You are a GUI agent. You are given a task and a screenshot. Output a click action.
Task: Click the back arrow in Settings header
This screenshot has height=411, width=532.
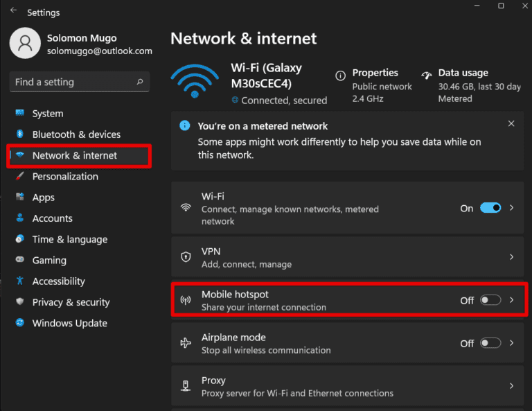14,12
